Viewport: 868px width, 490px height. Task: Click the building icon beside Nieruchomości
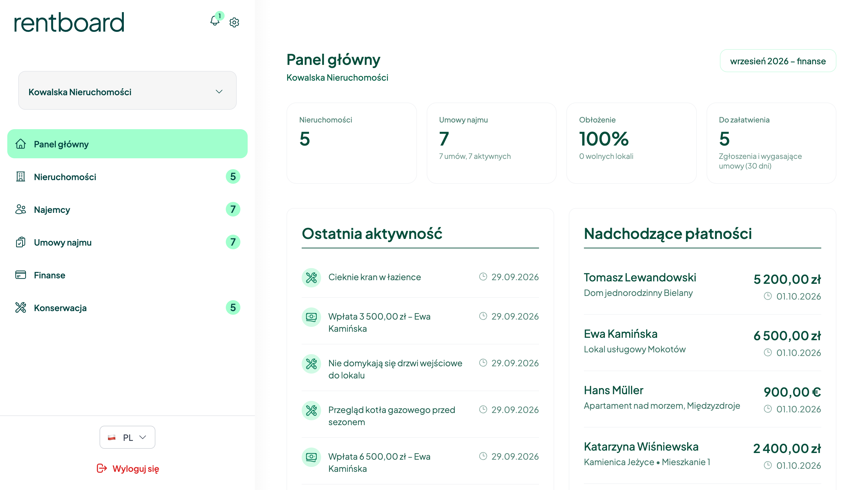point(21,177)
